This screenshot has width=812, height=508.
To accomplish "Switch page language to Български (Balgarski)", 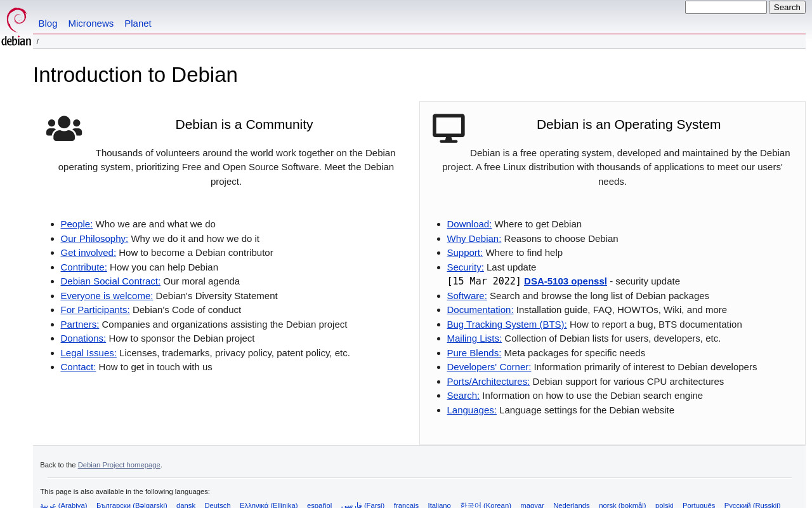I will click(x=131, y=505).
